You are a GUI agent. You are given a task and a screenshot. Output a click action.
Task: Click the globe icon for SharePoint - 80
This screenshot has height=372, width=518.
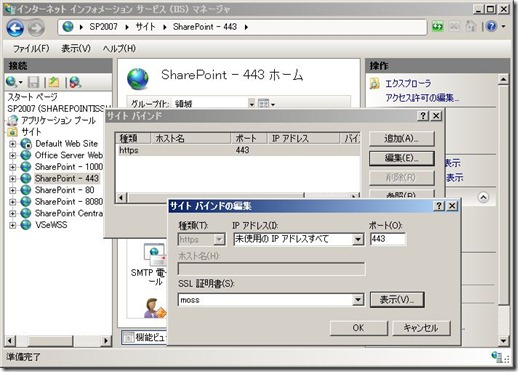tap(26, 190)
